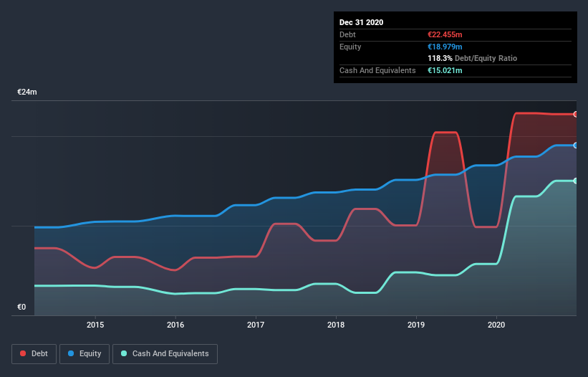Click the €18.979m equity value
Image resolution: width=588 pixels, height=377 pixels.
tap(445, 47)
